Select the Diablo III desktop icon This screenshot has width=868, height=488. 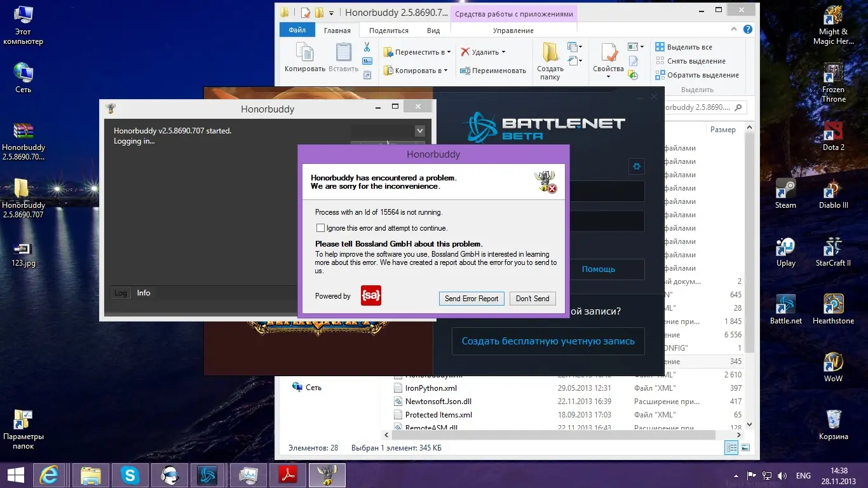tap(833, 194)
